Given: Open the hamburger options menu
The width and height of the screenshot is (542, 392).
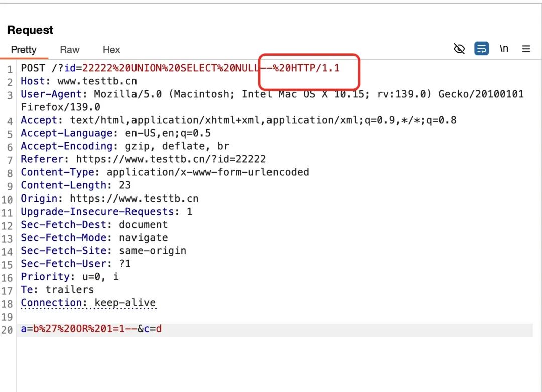Looking at the screenshot, I should point(526,49).
